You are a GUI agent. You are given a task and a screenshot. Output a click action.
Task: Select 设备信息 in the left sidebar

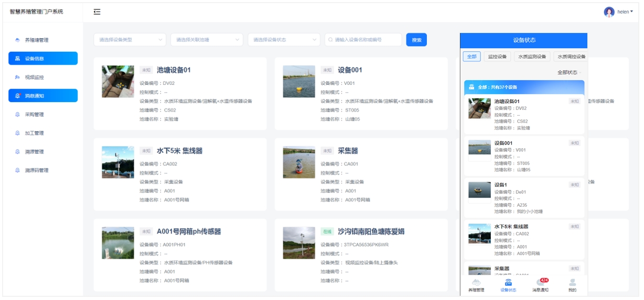[43, 59]
